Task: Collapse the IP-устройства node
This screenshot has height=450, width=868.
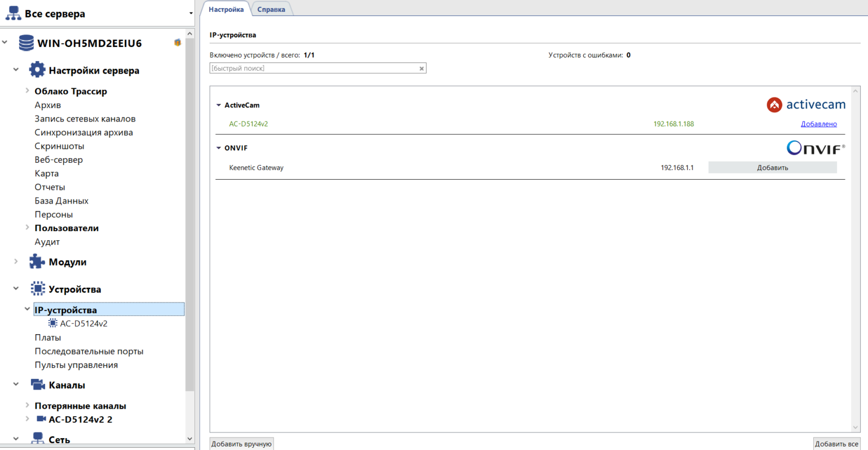Action: 27,309
